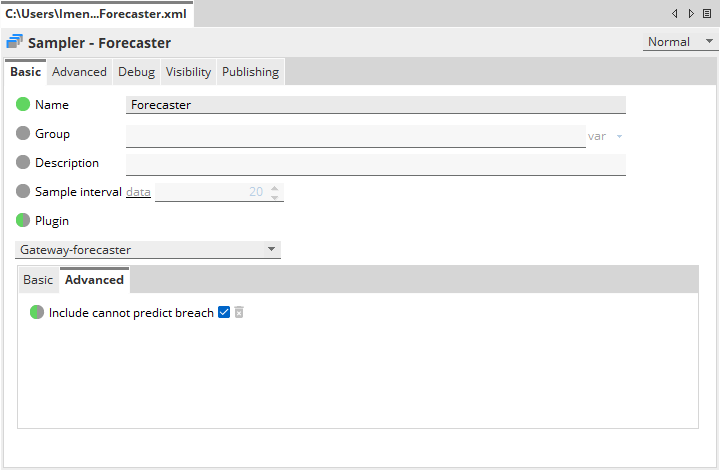Click the Sampler icon beside the title
This screenshot has height=471, width=720.
(15, 42)
